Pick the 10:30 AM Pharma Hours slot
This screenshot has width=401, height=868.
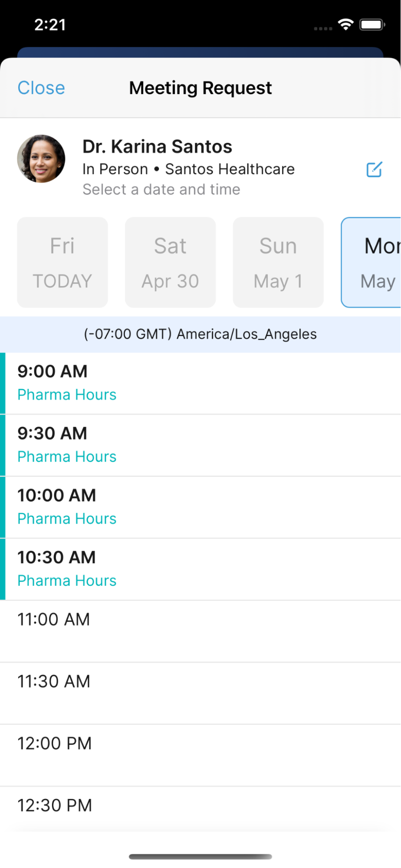click(x=200, y=569)
